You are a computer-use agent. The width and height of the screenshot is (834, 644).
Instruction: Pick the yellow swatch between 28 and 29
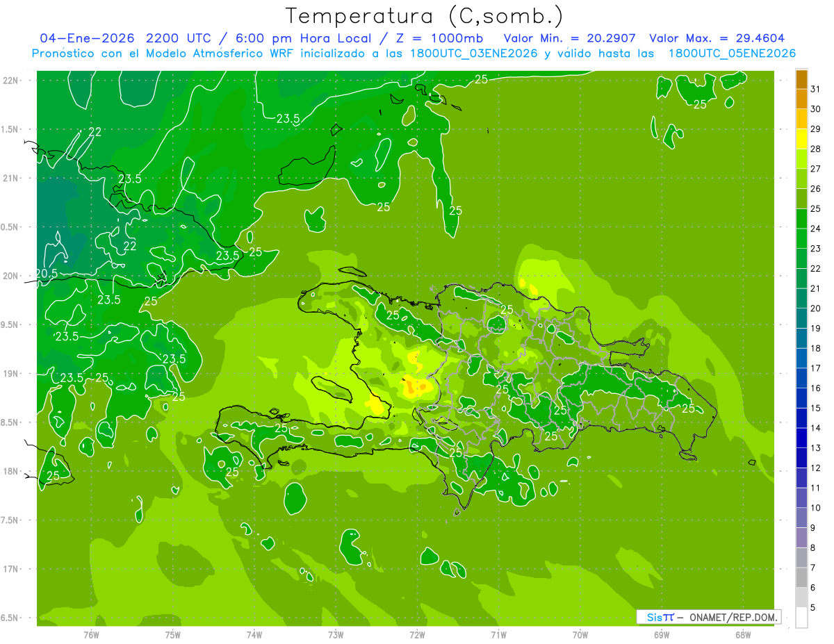point(801,139)
